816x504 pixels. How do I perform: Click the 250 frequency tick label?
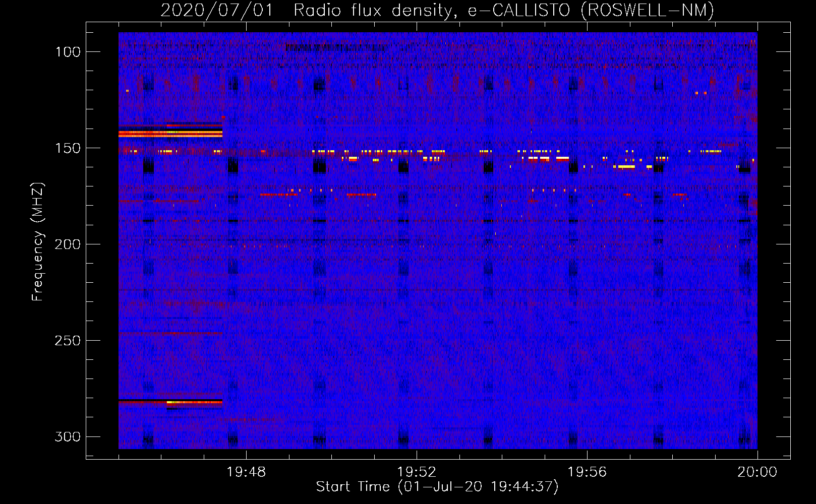click(68, 341)
